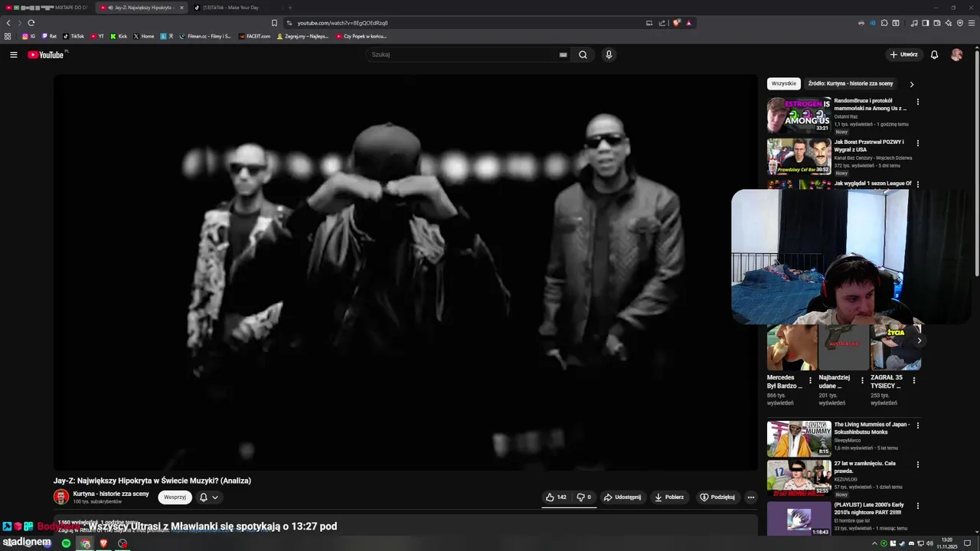The height and width of the screenshot is (551, 980).
Task: Open Spotify from the taskbar
Action: click(66, 543)
